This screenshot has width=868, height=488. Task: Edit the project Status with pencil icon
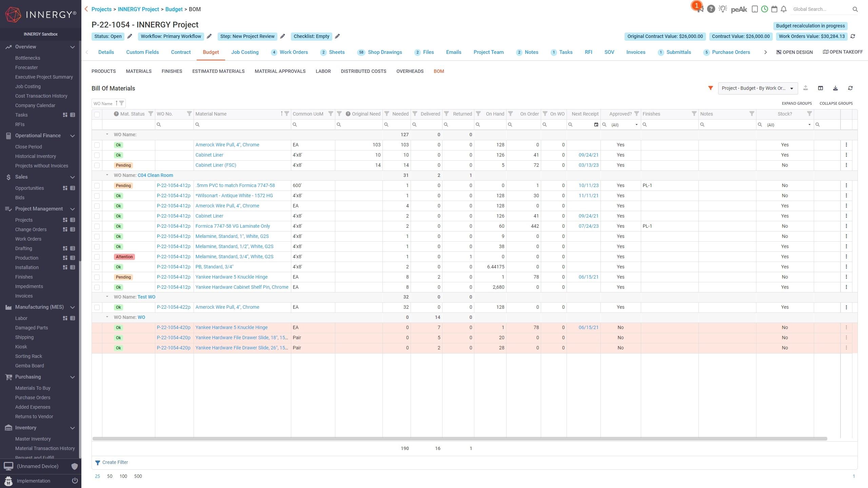pyautogui.click(x=130, y=36)
